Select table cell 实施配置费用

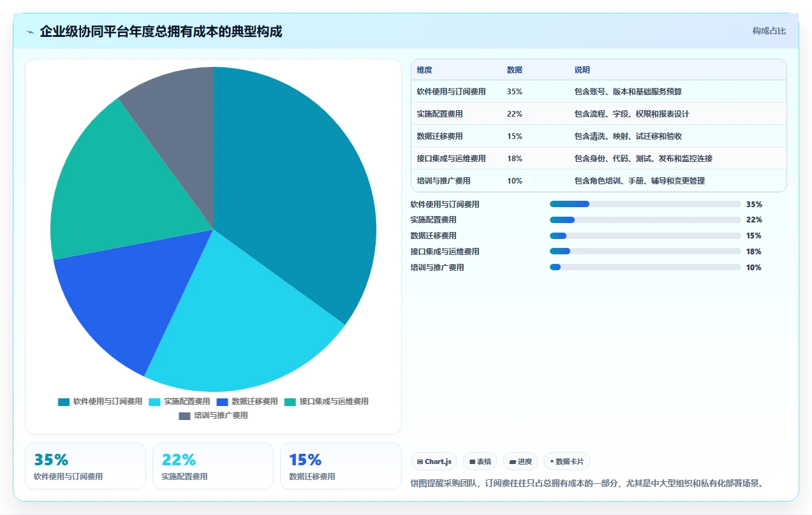click(x=439, y=114)
